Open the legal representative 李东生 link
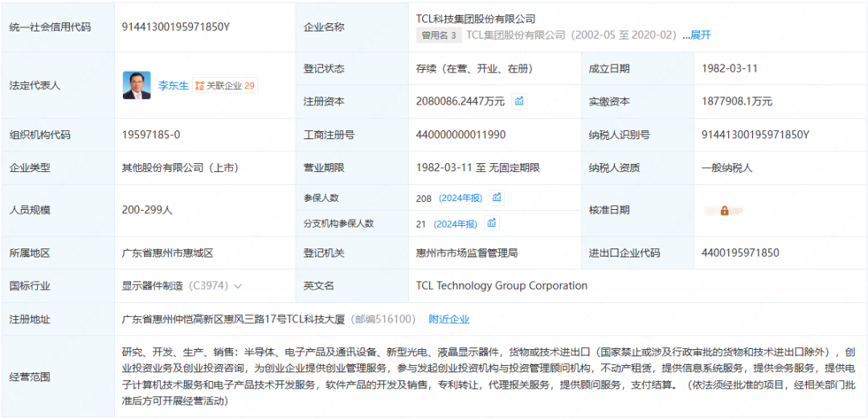This screenshot has height=419, width=868. coord(173,86)
